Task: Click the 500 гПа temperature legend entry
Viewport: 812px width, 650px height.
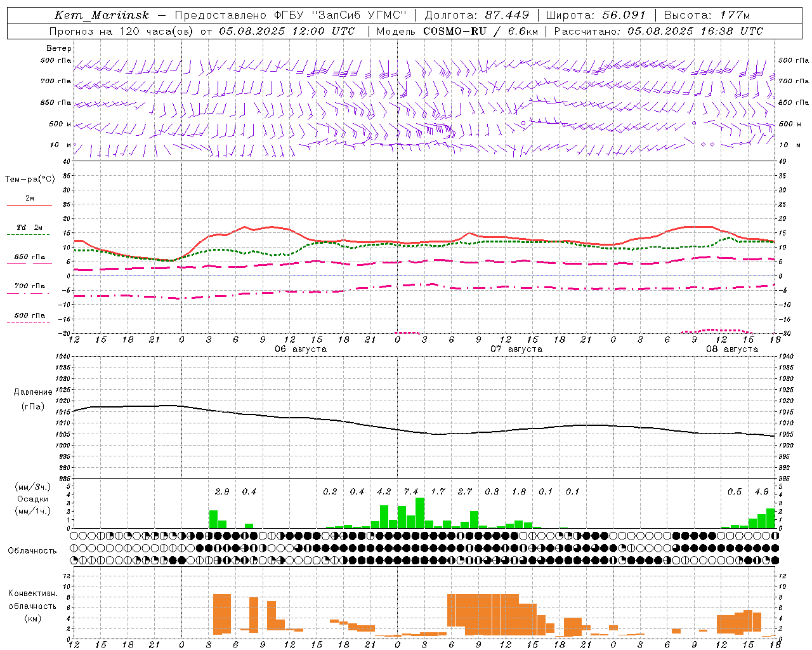Action: [29, 315]
